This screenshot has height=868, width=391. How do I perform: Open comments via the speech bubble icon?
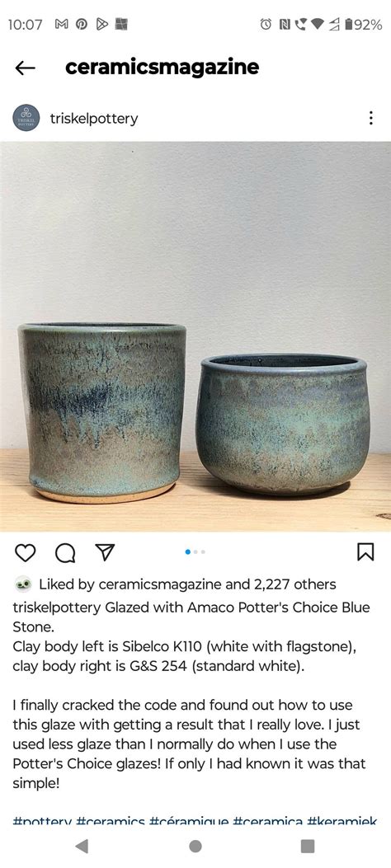click(65, 552)
